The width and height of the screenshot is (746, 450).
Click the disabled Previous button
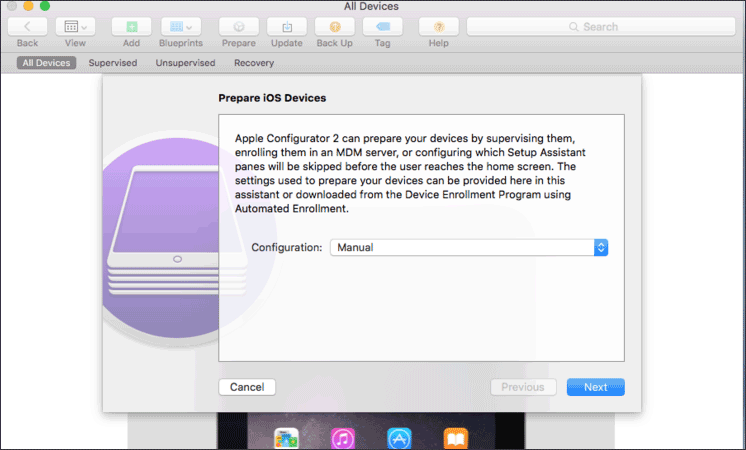pos(523,387)
